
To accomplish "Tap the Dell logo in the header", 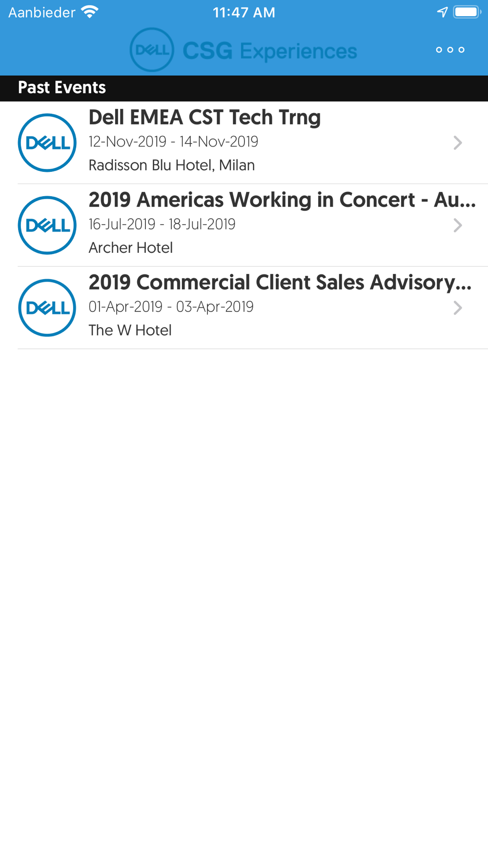I will (x=152, y=50).
